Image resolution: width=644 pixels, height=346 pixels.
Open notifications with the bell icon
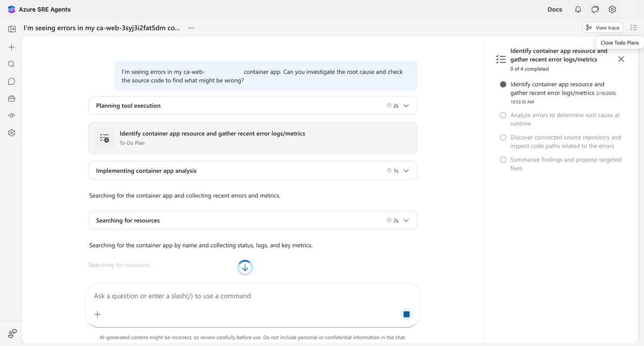[x=577, y=9]
